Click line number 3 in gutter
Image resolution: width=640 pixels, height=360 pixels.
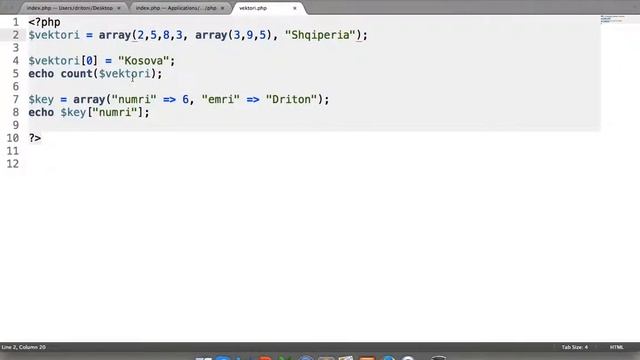pyautogui.click(x=16, y=48)
